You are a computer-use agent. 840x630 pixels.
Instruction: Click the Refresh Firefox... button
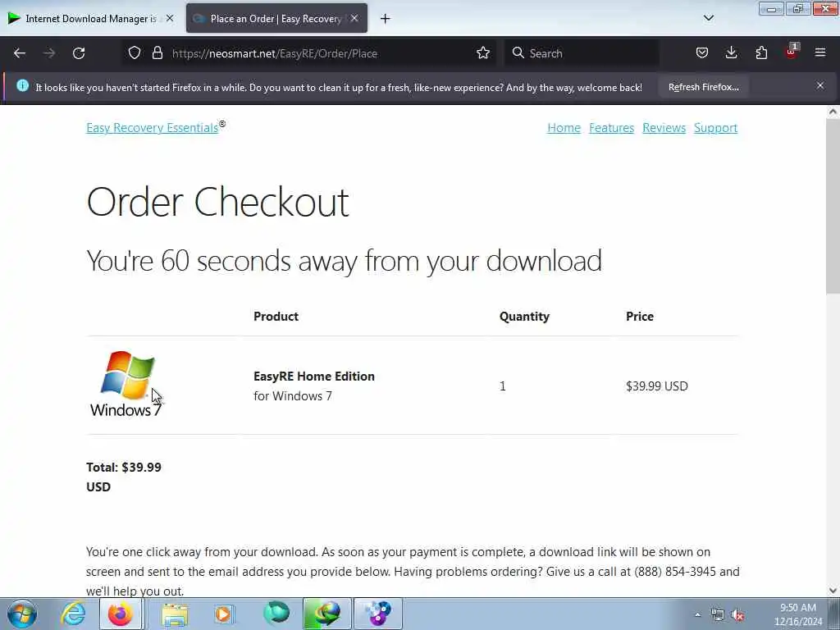click(703, 87)
